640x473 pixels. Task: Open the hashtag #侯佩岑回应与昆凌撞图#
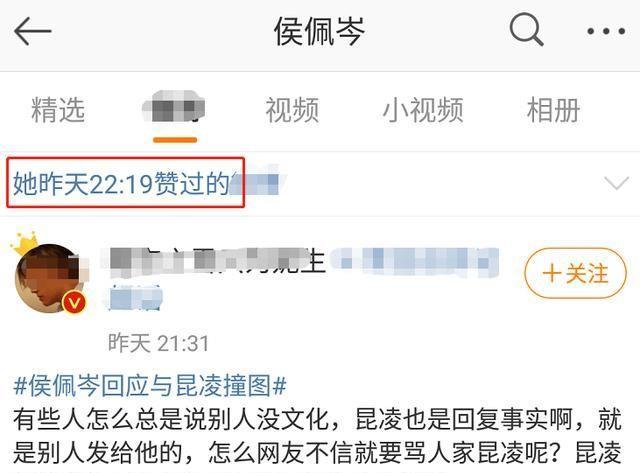(x=150, y=385)
